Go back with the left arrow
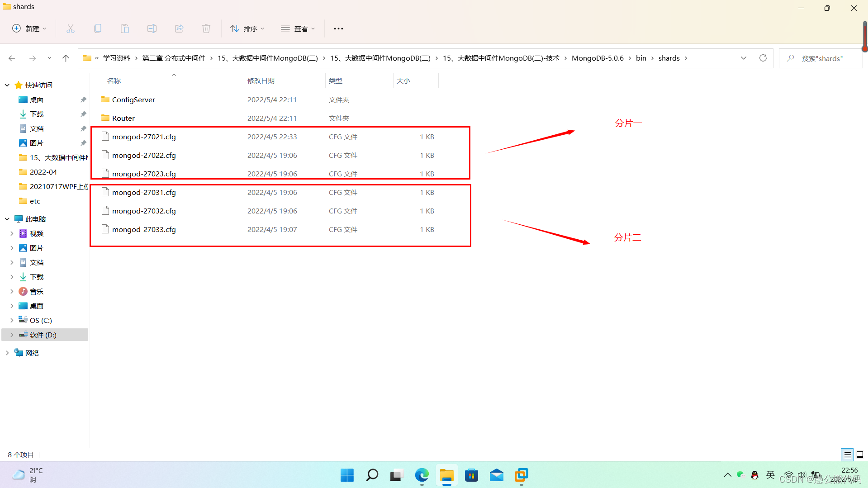Viewport: 868px width, 488px height. (x=12, y=58)
